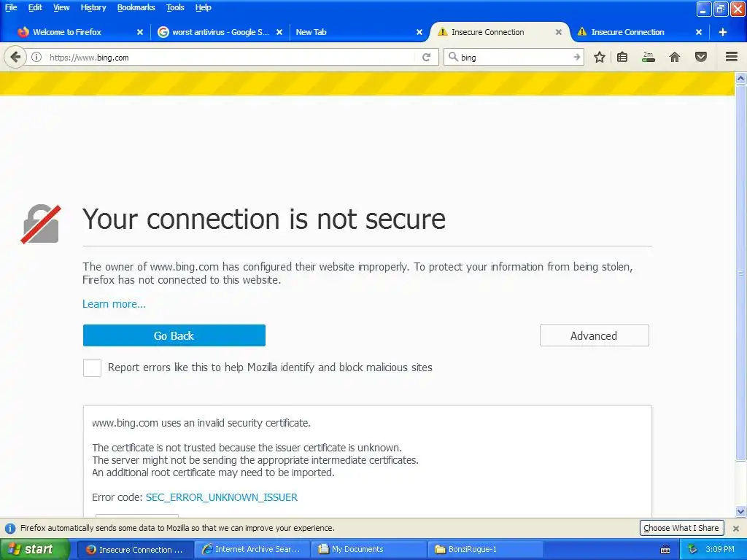The width and height of the screenshot is (747, 560).
Task: Click the system tray network icon
Action: coord(692,549)
